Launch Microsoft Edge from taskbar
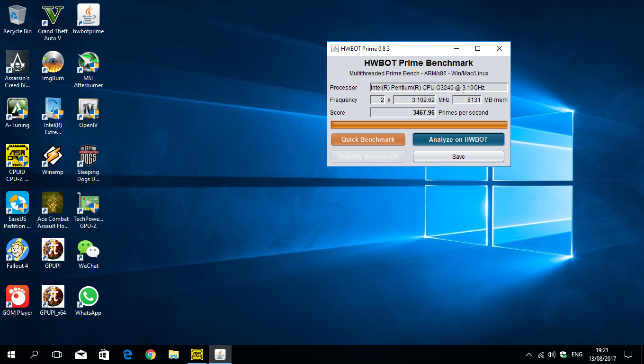The image size is (644, 364). [127, 355]
